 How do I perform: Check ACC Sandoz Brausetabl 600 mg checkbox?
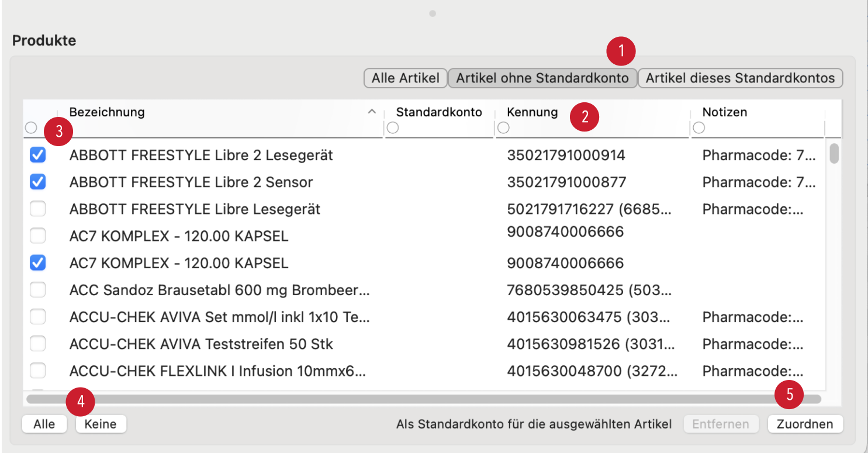click(38, 289)
